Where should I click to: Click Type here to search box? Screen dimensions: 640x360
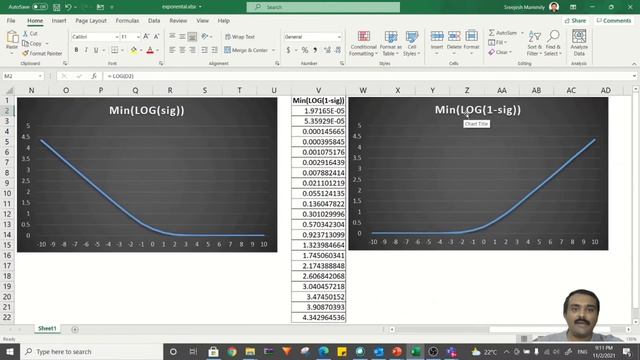click(x=91, y=351)
